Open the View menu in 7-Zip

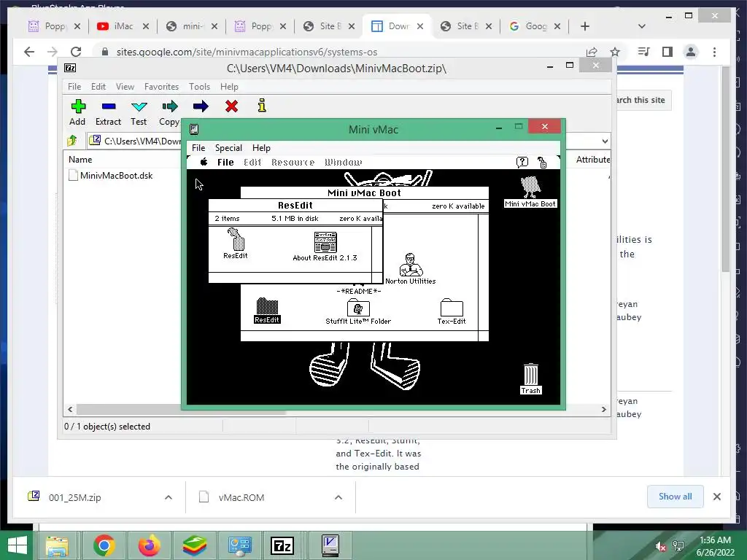click(x=125, y=87)
